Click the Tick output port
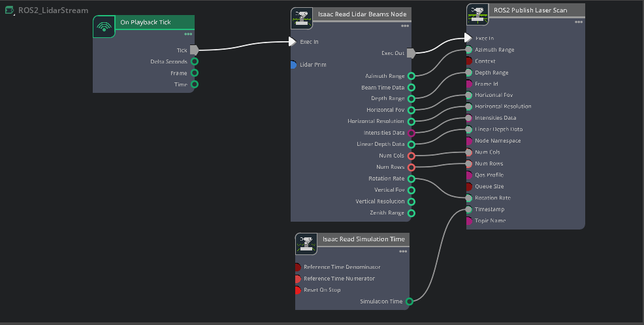 (194, 50)
